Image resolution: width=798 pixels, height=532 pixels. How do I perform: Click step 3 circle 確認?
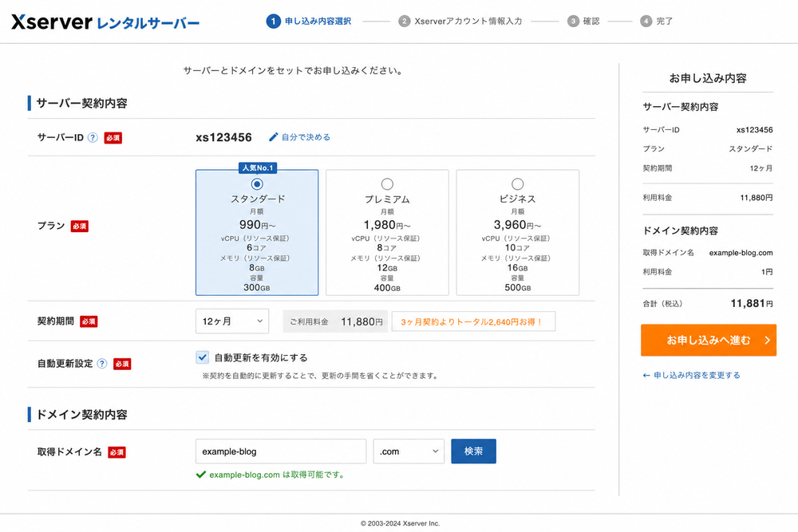(573, 22)
